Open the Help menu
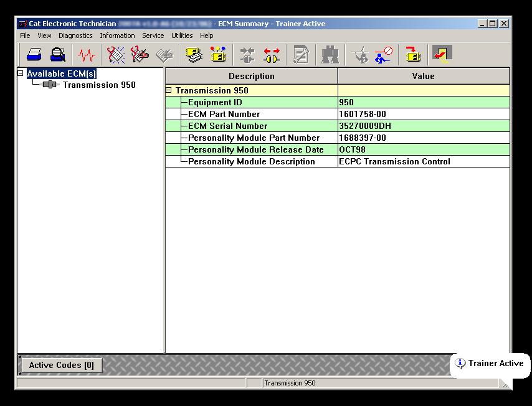 206,35
